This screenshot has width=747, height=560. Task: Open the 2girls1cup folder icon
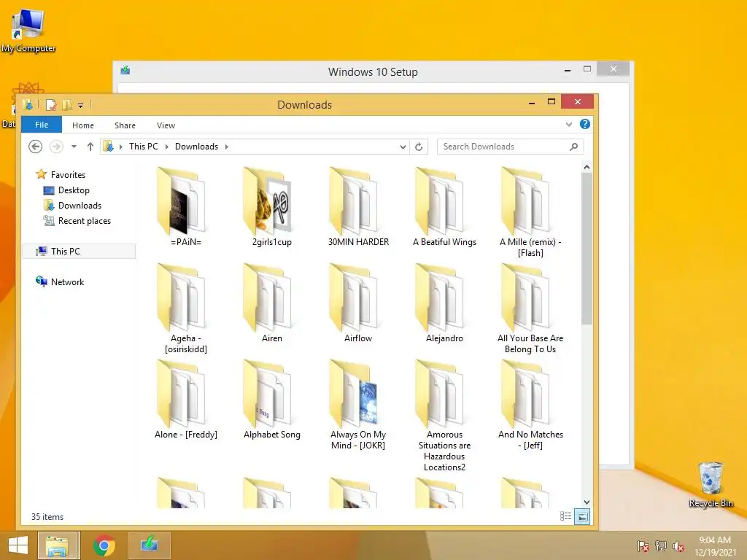pyautogui.click(x=268, y=200)
